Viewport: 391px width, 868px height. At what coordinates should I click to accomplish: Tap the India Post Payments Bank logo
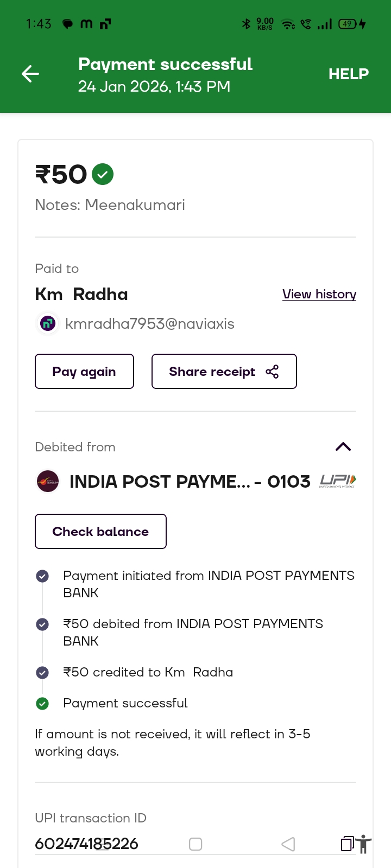tap(48, 481)
